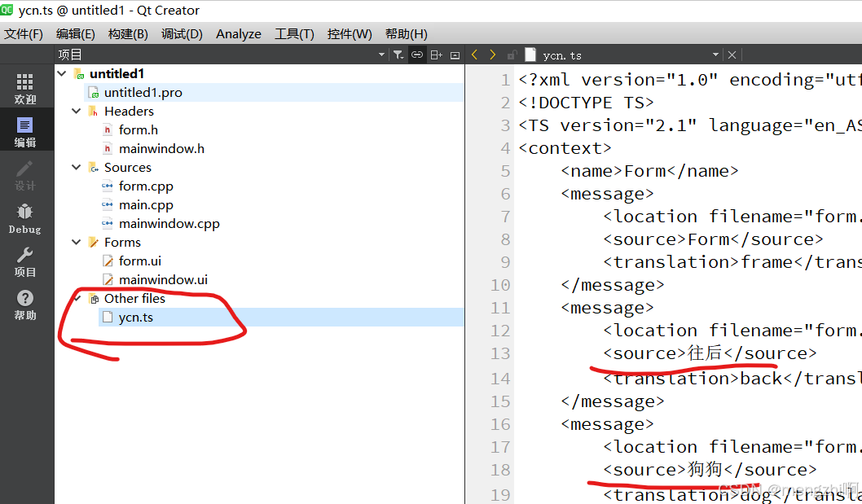This screenshot has height=504, width=862.
Task: Open the 编辑(E) menu
Action: [75, 34]
